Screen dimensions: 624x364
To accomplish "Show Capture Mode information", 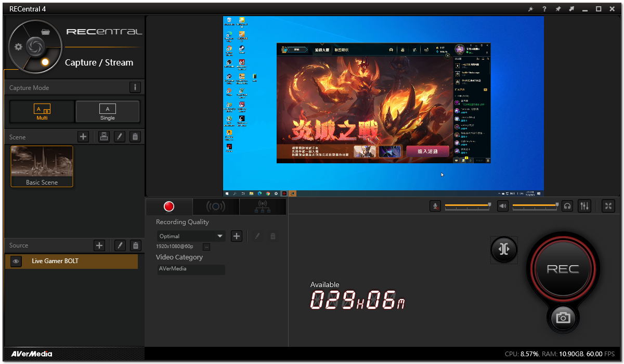I will click(135, 87).
